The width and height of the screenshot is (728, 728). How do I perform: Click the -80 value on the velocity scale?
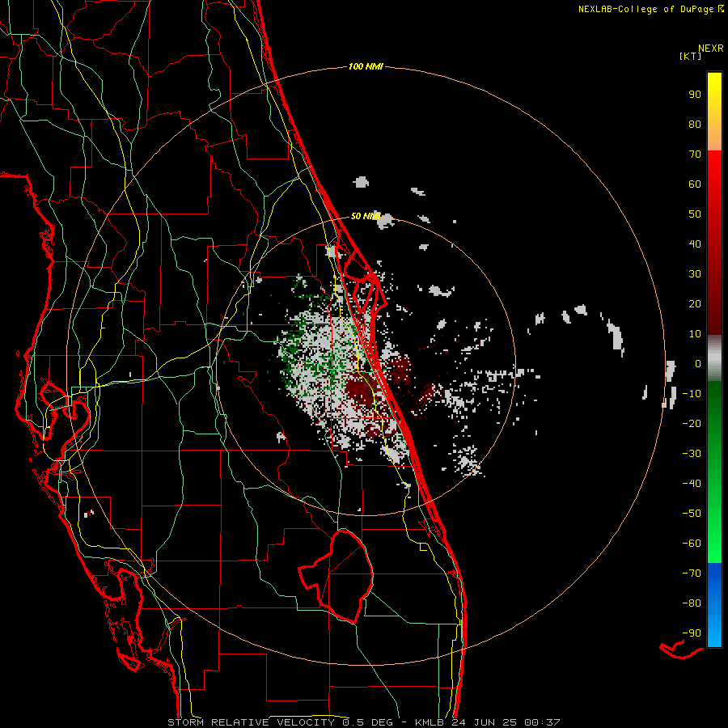692,603
